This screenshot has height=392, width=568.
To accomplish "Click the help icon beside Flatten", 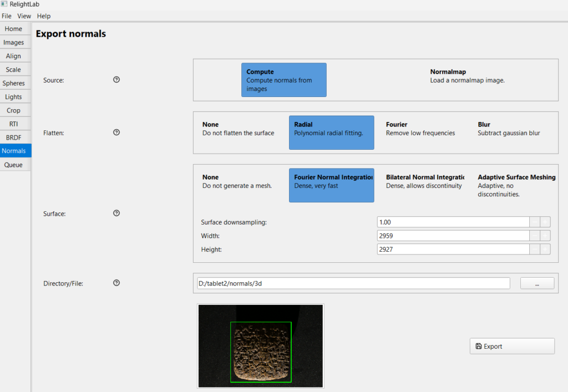I will coord(116,133).
